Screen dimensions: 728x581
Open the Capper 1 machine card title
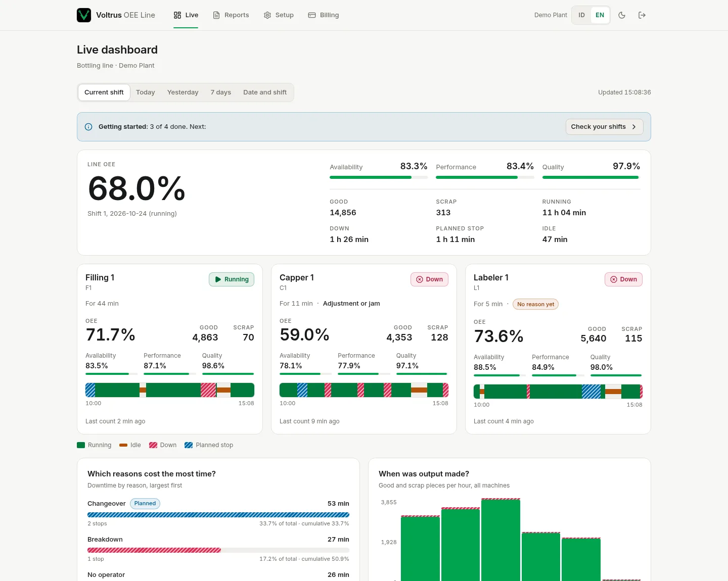(297, 277)
